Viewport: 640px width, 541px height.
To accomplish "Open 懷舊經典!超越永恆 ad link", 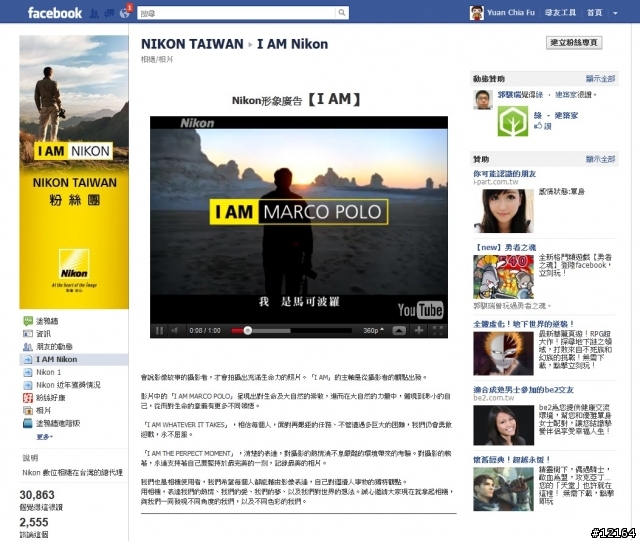I will 512,459.
